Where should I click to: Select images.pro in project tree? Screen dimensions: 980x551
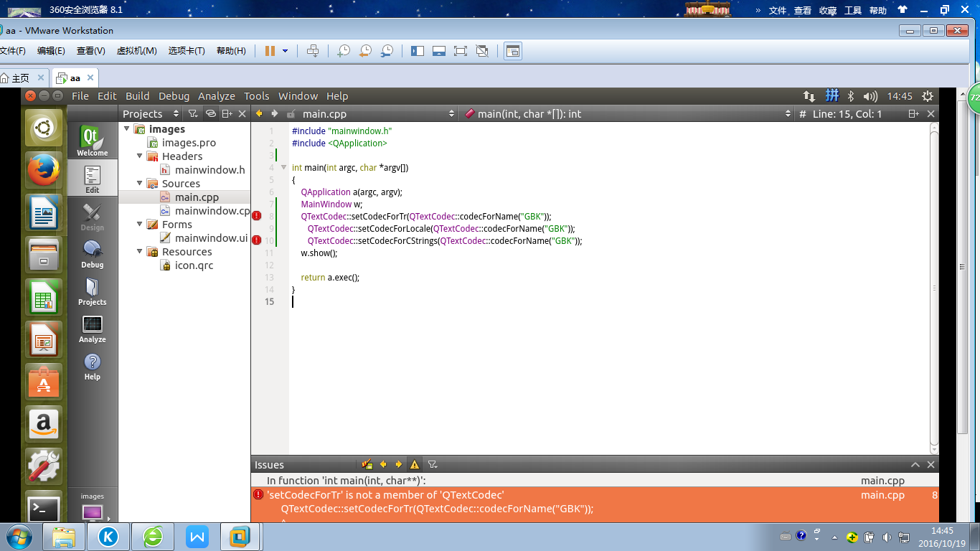click(x=189, y=142)
